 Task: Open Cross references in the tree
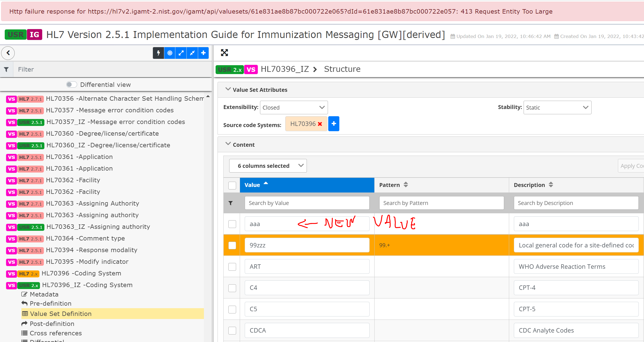pyautogui.click(x=55, y=333)
